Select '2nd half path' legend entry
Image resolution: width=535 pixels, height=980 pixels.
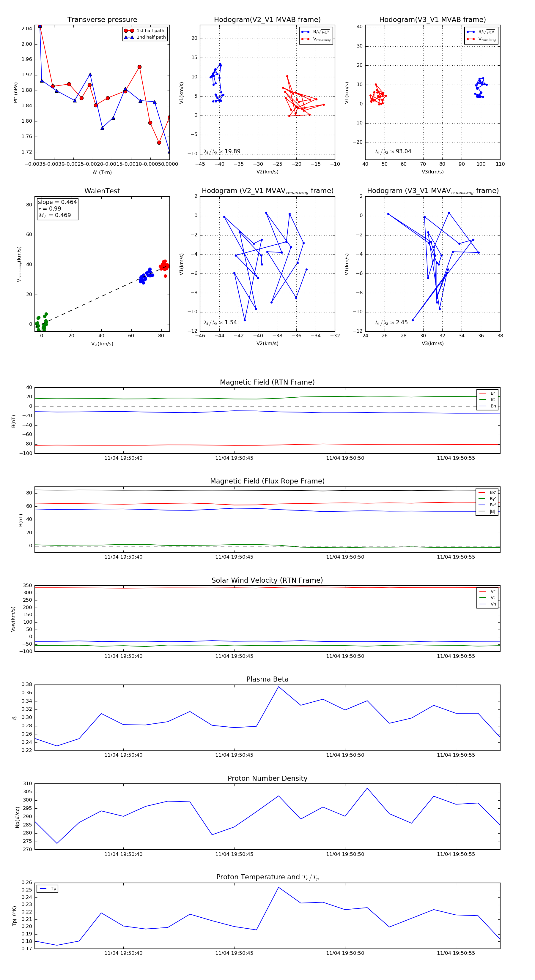[145, 37]
